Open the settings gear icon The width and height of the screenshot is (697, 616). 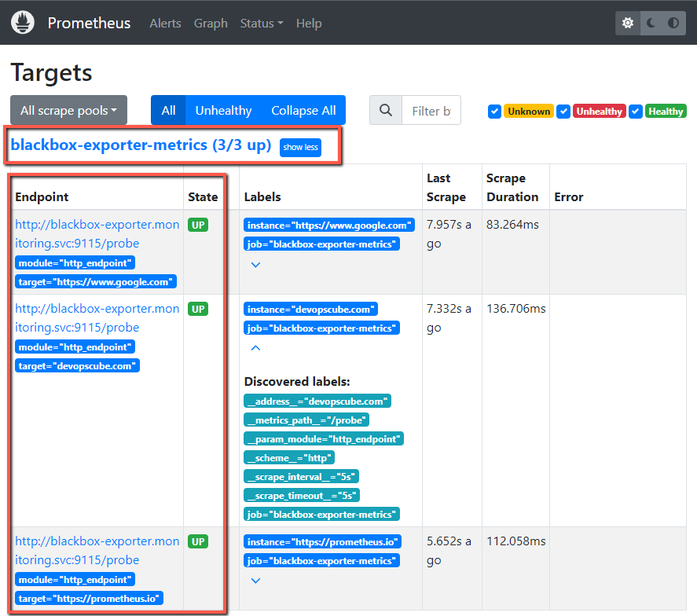[x=627, y=23]
